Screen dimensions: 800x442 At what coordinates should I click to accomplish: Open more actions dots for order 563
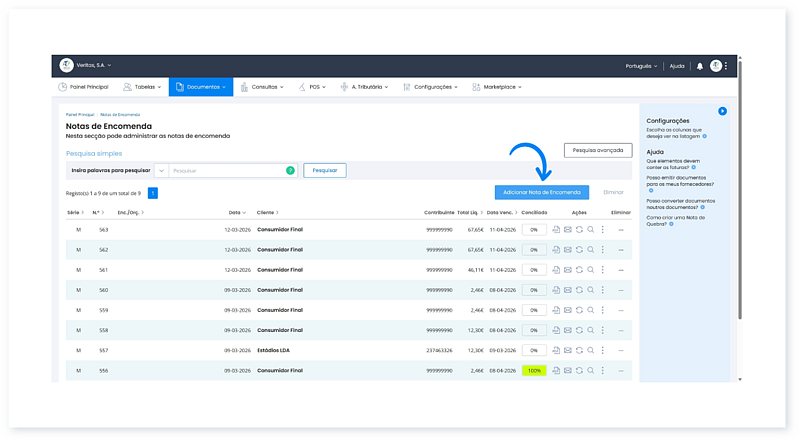pyautogui.click(x=603, y=230)
